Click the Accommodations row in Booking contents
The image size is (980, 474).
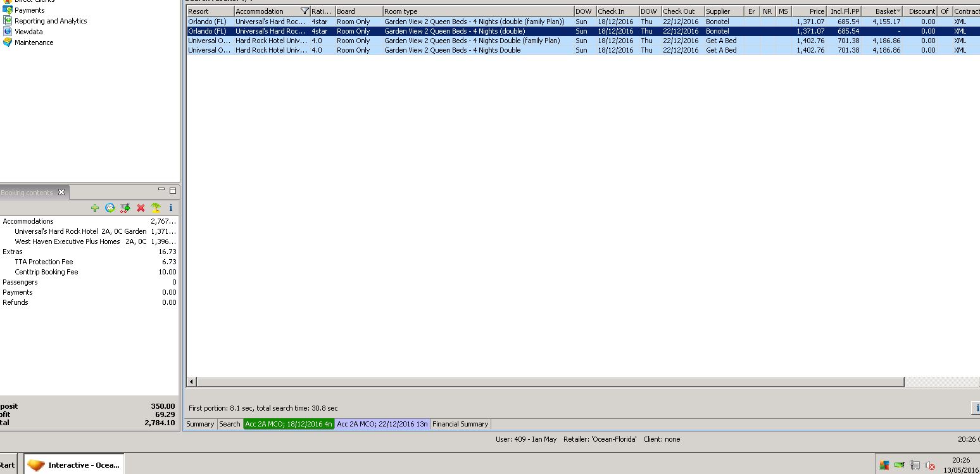[89, 221]
